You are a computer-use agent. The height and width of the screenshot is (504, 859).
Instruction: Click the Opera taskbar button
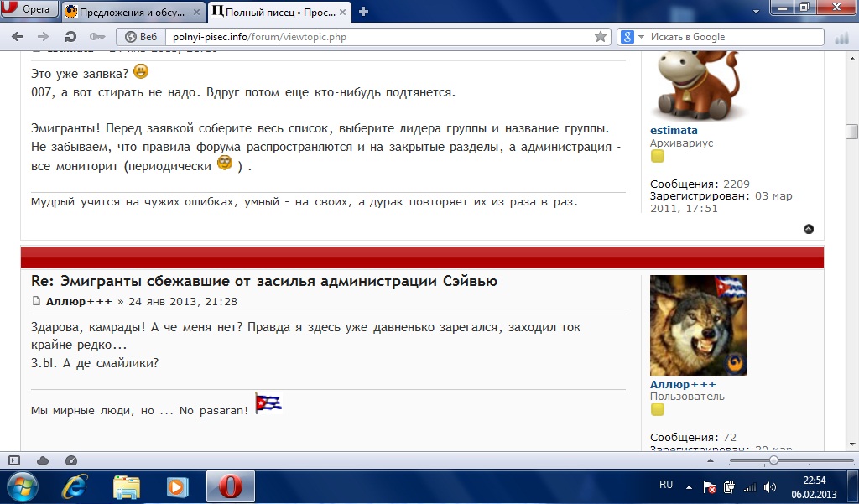[x=231, y=486]
